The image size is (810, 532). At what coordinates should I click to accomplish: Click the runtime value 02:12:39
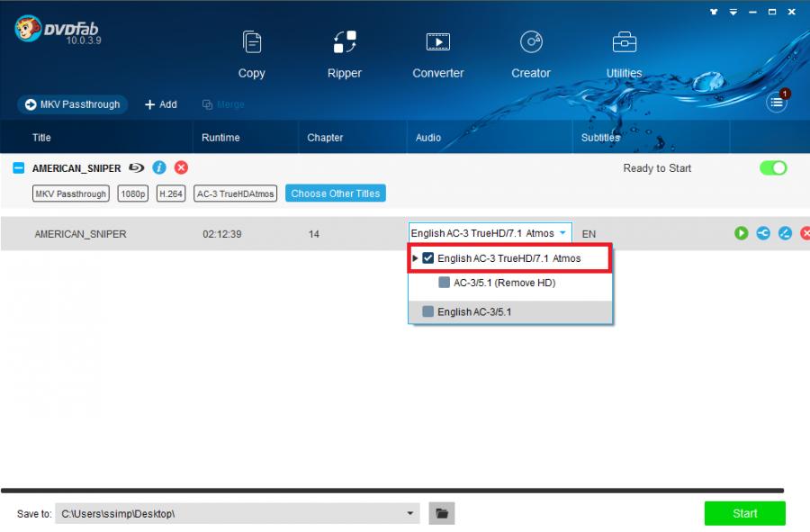point(221,234)
